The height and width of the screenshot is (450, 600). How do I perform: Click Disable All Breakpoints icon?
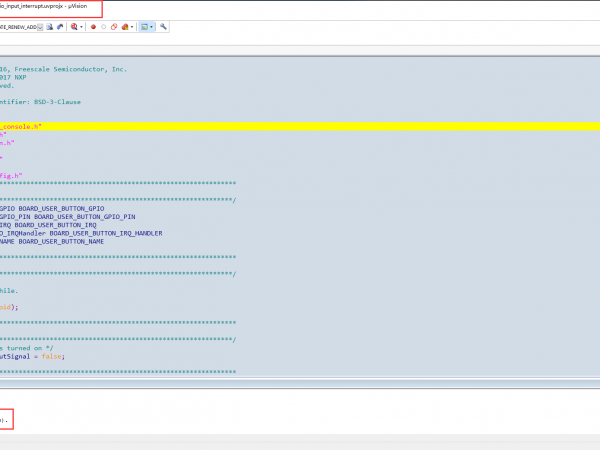(x=113, y=27)
